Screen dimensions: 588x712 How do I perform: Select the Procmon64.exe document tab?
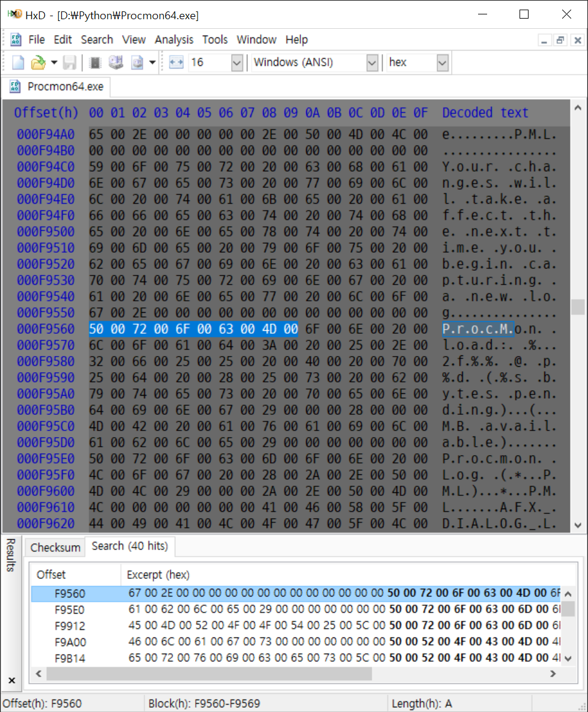coord(57,86)
